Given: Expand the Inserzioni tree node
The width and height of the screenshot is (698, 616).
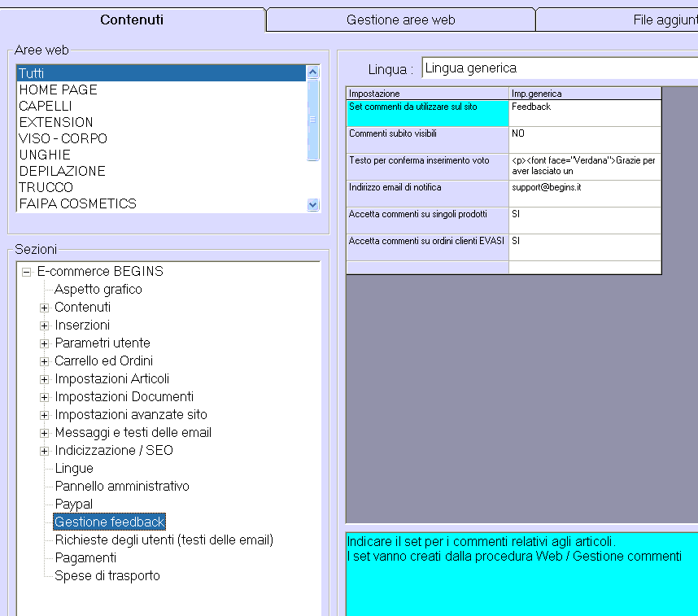Looking at the screenshot, I should tap(44, 325).
